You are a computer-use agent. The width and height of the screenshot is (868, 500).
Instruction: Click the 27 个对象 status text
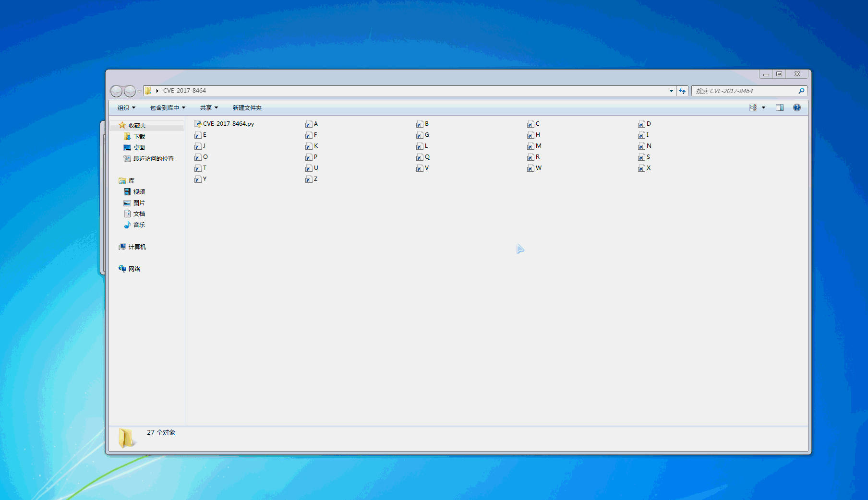pos(161,432)
